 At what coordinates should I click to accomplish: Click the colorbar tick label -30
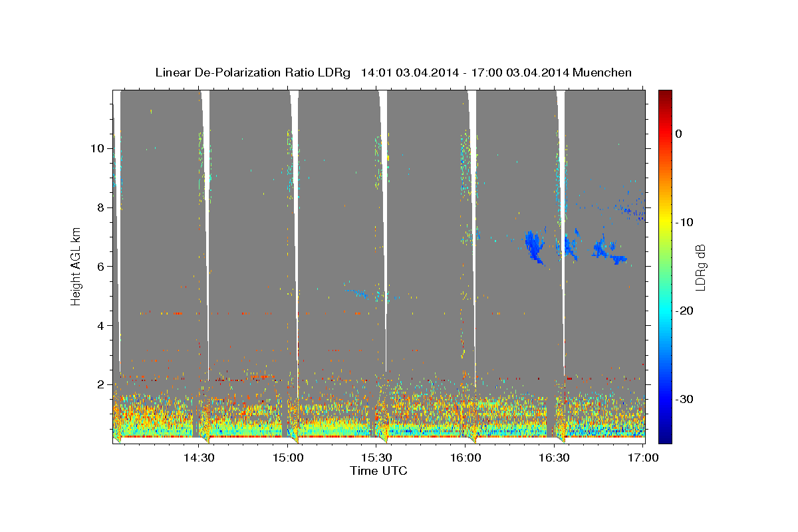pyautogui.click(x=686, y=399)
